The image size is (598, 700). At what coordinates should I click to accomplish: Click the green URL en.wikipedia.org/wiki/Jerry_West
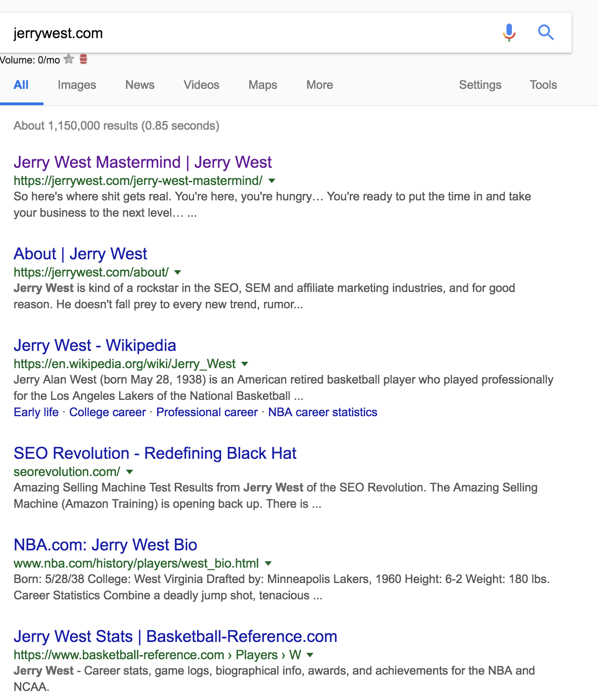(125, 364)
